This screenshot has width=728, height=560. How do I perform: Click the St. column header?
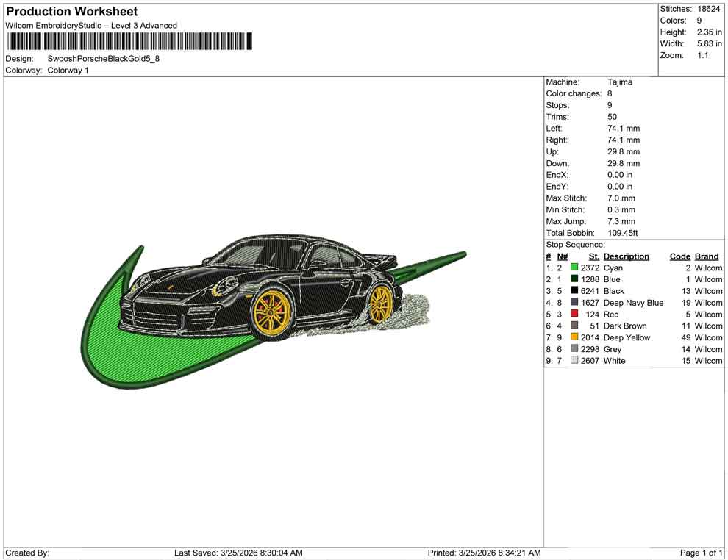[x=593, y=256]
